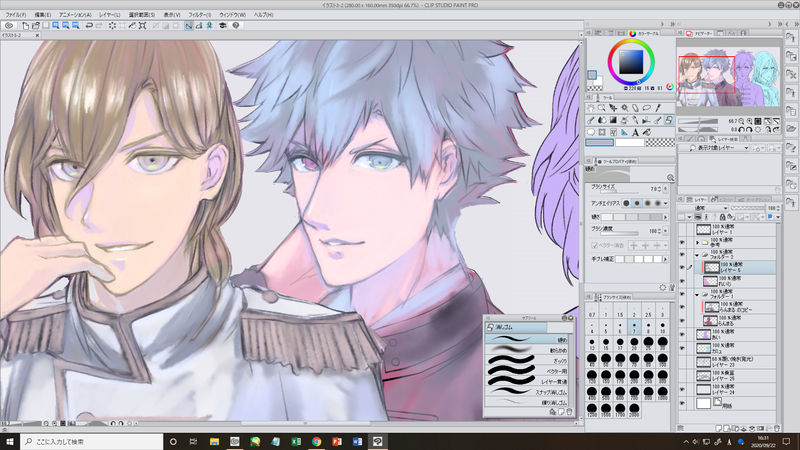Open the ファイル(F) menu
The height and width of the screenshot is (450, 800).
point(16,15)
